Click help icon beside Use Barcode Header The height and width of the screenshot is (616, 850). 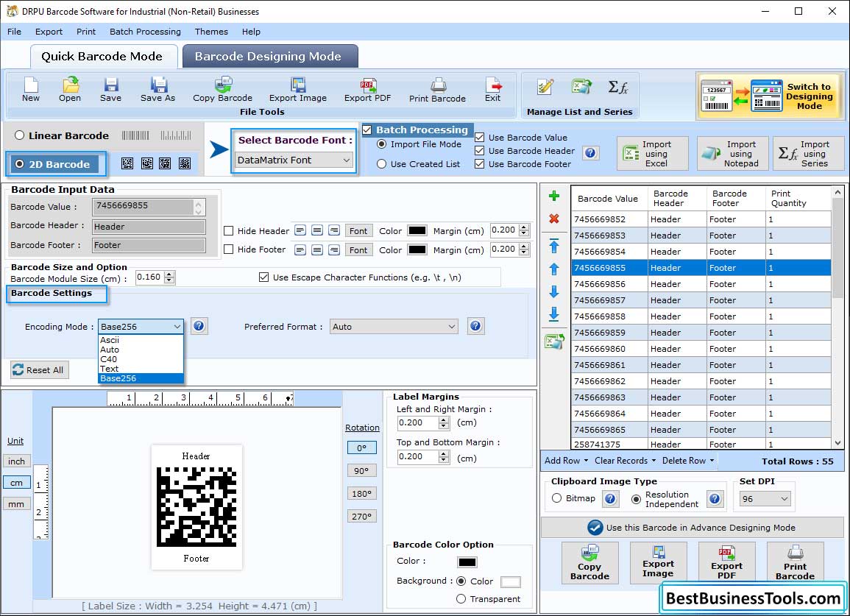click(x=590, y=153)
